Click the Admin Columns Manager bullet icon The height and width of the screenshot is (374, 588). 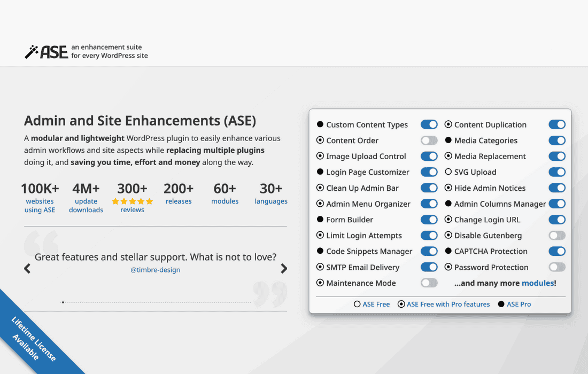click(448, 204)
